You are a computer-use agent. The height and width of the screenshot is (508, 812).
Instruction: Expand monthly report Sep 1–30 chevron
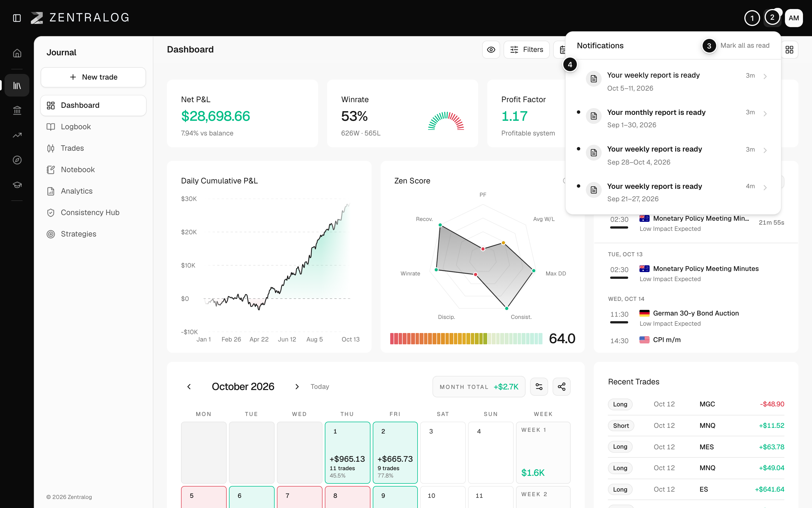tap(765, 113)
